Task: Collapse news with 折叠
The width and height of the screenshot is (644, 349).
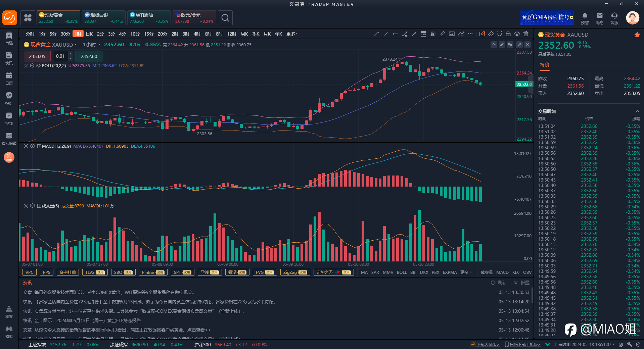Action: tap(522, 283)
